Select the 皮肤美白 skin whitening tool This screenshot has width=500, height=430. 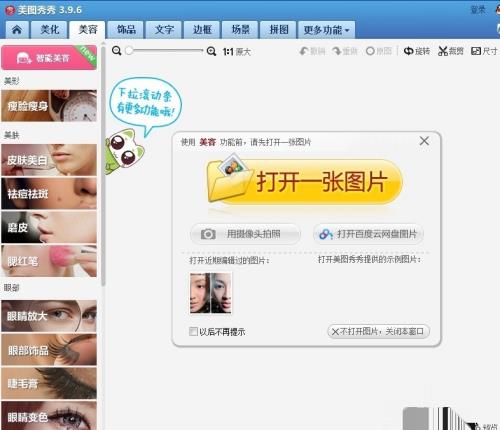49,160
